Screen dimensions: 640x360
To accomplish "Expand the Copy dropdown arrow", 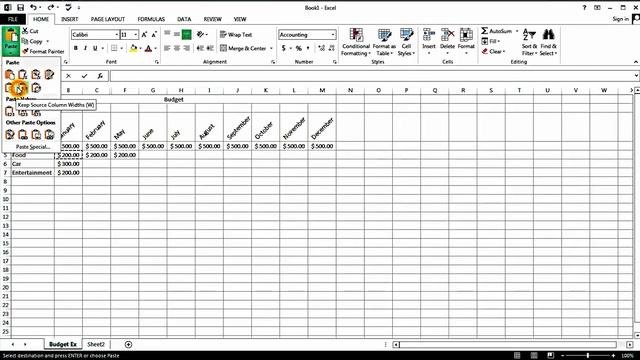I will (48, 41).
